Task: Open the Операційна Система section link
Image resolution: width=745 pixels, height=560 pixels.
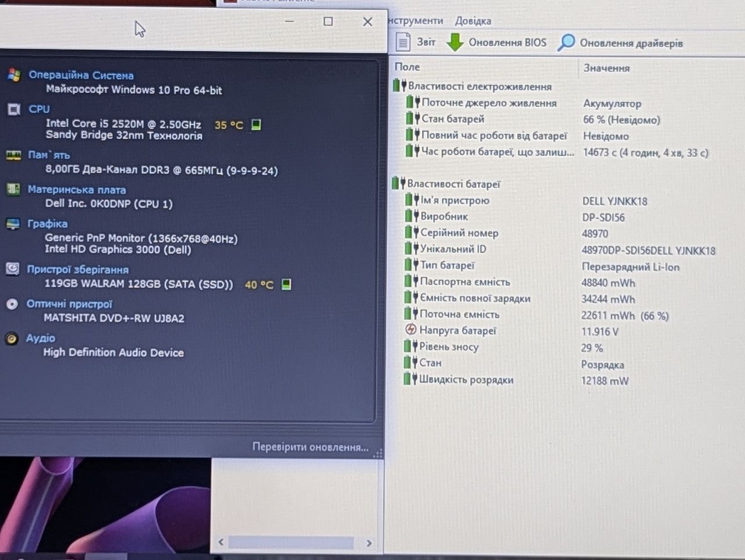Action: pyautogui.click(x=81, y=75)
